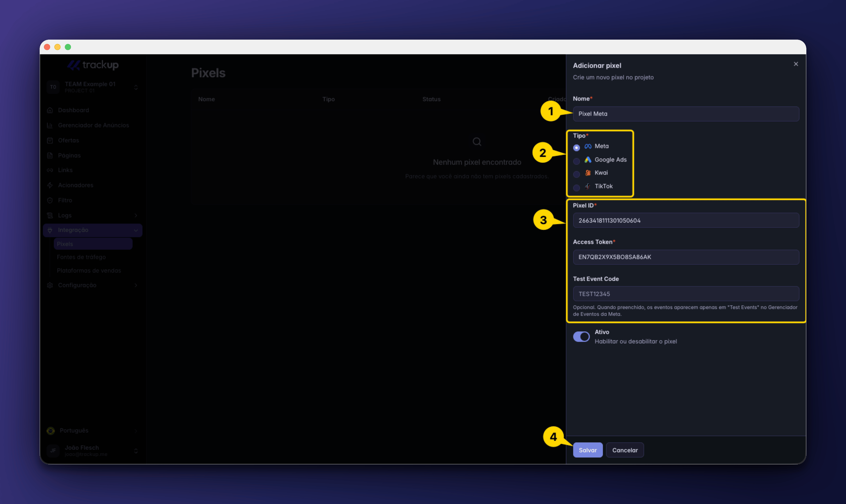This screenshot has height=504, width=846.
Task: Click the Kwai logo icon
Action: click(588, 173)
